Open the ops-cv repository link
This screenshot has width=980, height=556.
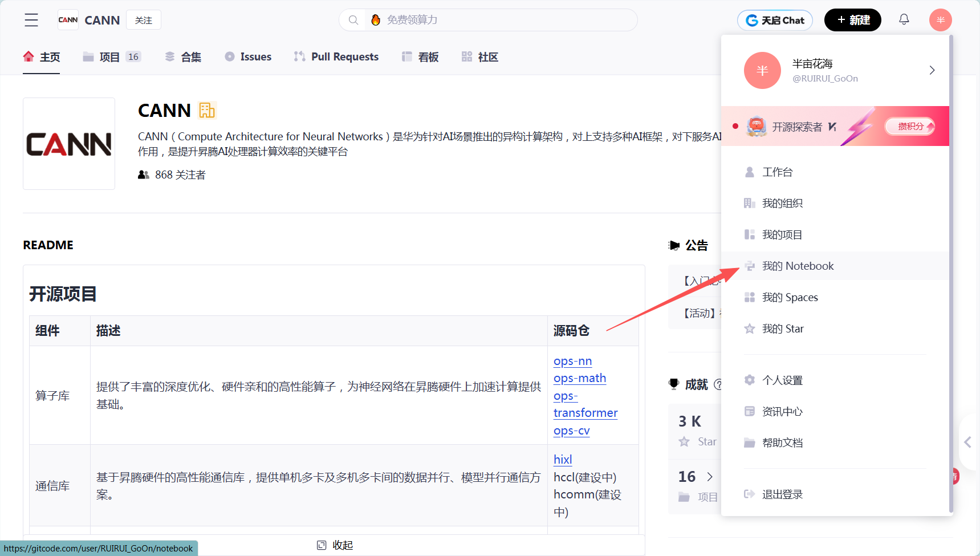(571, 431)
